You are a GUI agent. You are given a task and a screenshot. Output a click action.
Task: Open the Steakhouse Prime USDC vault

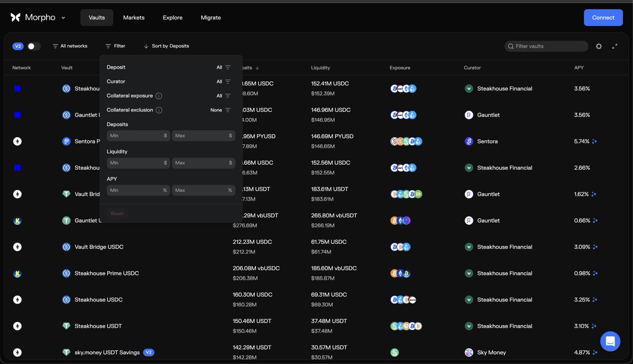click(107, 273)
